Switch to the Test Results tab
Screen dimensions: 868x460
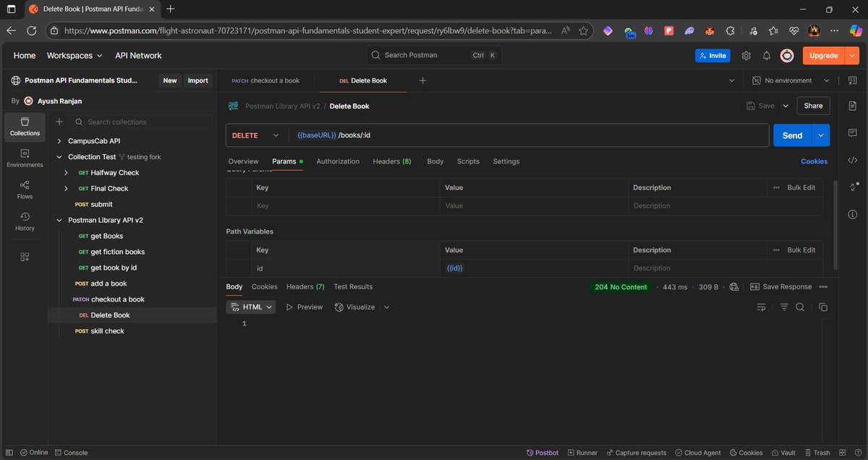coord(353,287)
